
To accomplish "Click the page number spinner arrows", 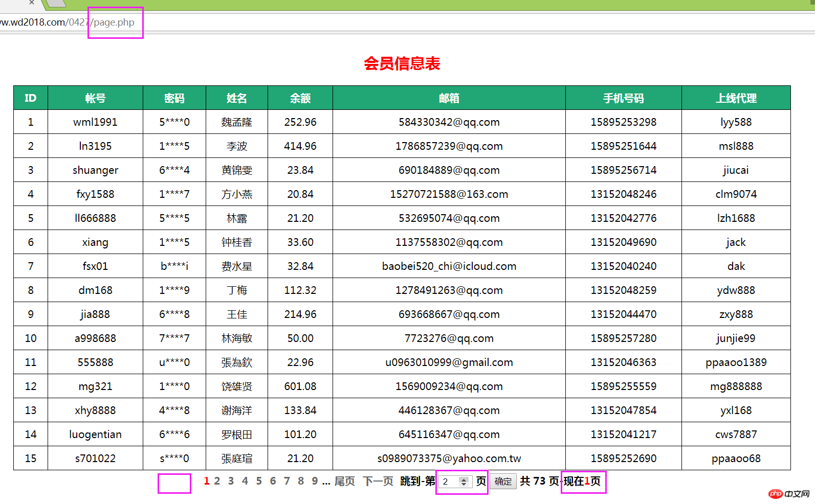I will (464, 482).
